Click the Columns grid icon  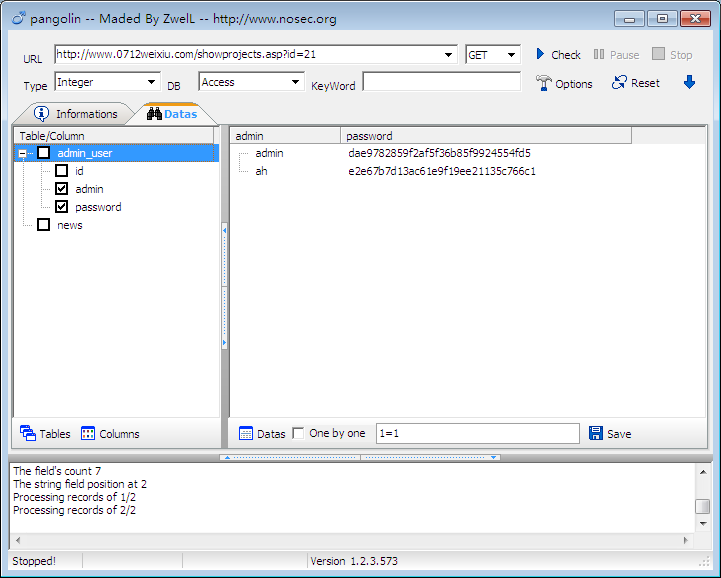88,433
